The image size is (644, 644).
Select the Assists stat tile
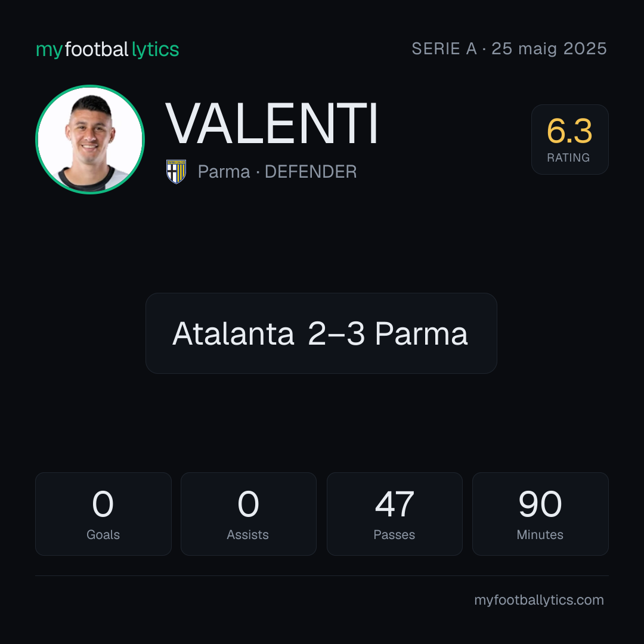pos(249,514)
